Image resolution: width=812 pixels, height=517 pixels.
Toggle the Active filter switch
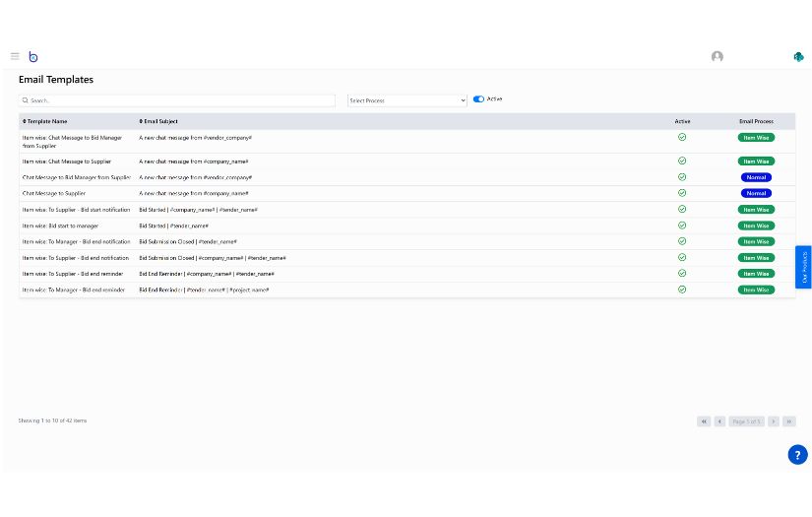tap(478, 98)
